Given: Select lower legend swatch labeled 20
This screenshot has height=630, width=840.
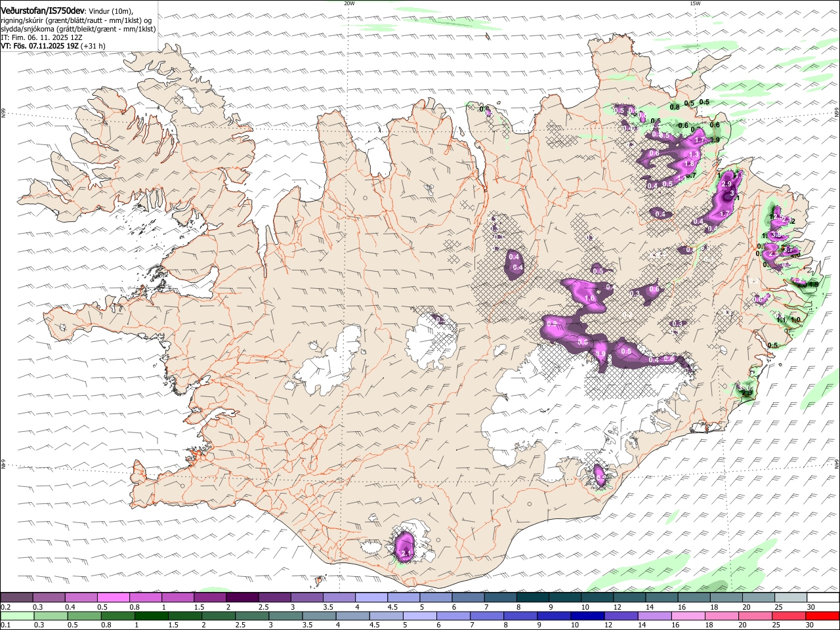Looking at the screenshot, I should click(755, 616).
